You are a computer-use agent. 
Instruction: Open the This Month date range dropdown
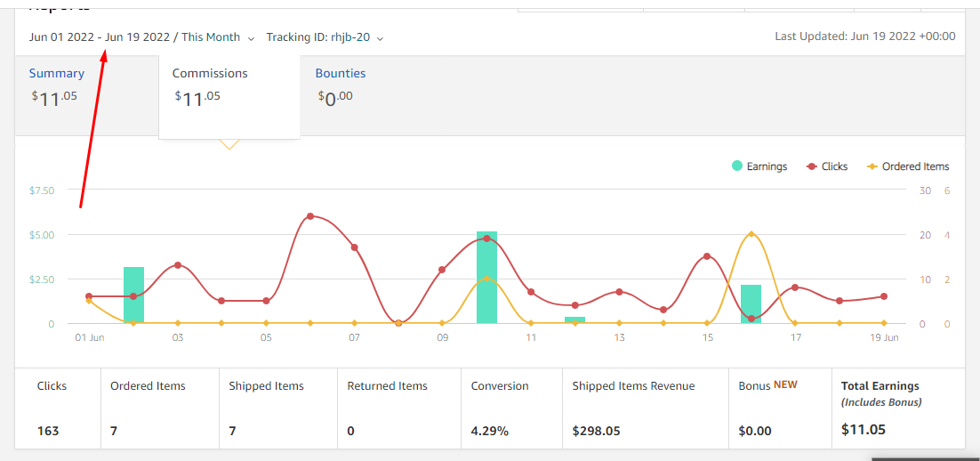coord(218,36)
